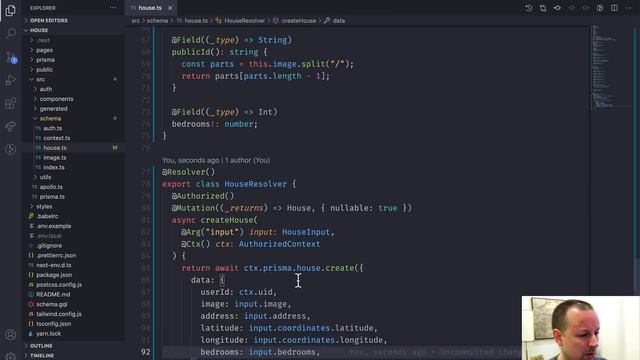Click createHouse in the breadcrumb
The width and height of the screenshot is (640, 360).
(298, 21)
